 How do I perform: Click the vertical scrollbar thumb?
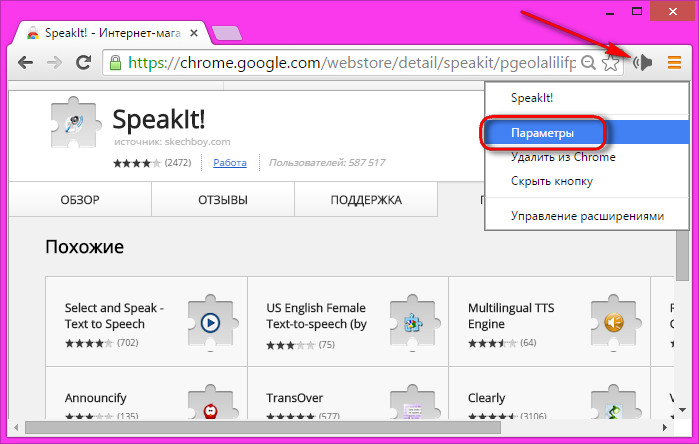(682, 256)
